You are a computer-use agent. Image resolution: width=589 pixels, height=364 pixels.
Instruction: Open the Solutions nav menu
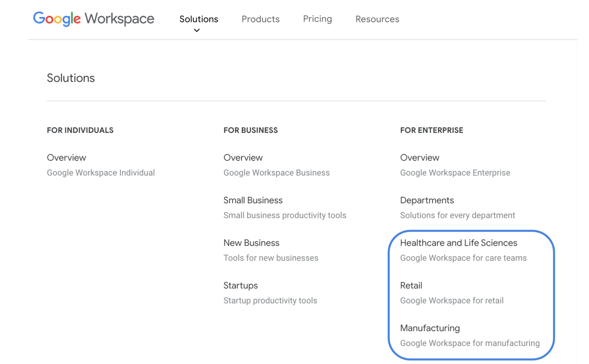(x=199, y=19)
